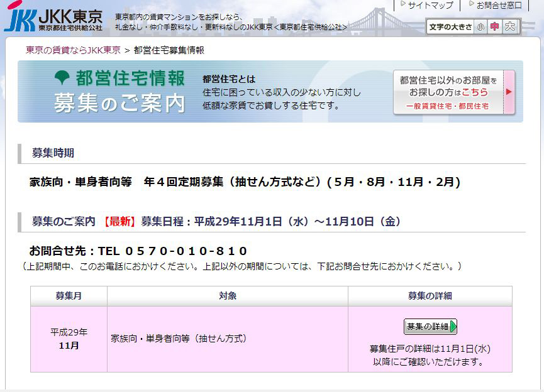
Task: Click the JKK東京 logo
Action: (53, 19)
